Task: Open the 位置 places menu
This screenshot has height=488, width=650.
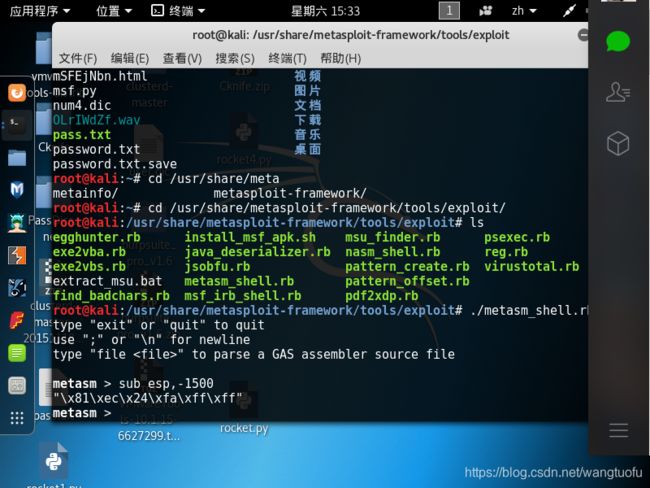Action: (x=114, y=11)
